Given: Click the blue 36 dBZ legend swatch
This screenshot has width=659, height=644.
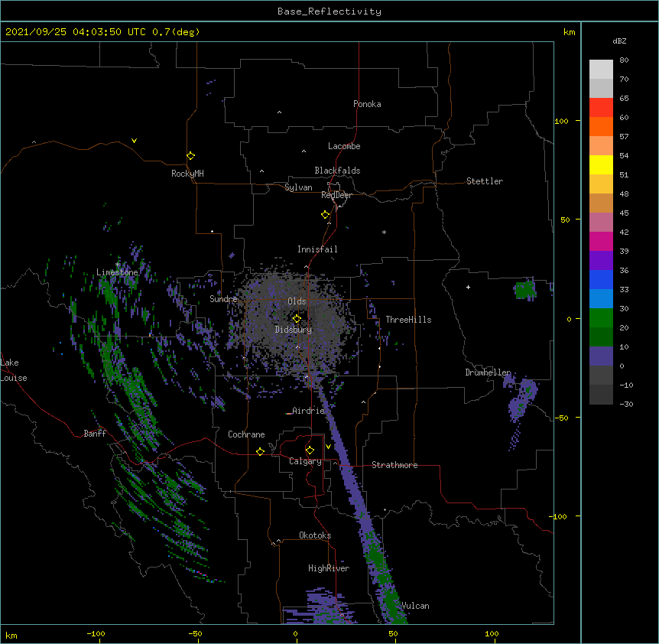Looking at the screenshot, I should (601, 279).
